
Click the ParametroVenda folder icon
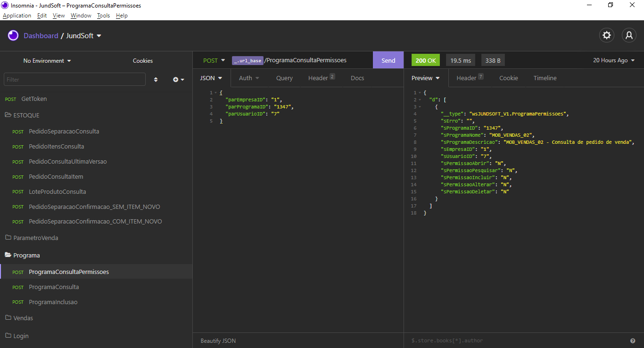[8, 238]
